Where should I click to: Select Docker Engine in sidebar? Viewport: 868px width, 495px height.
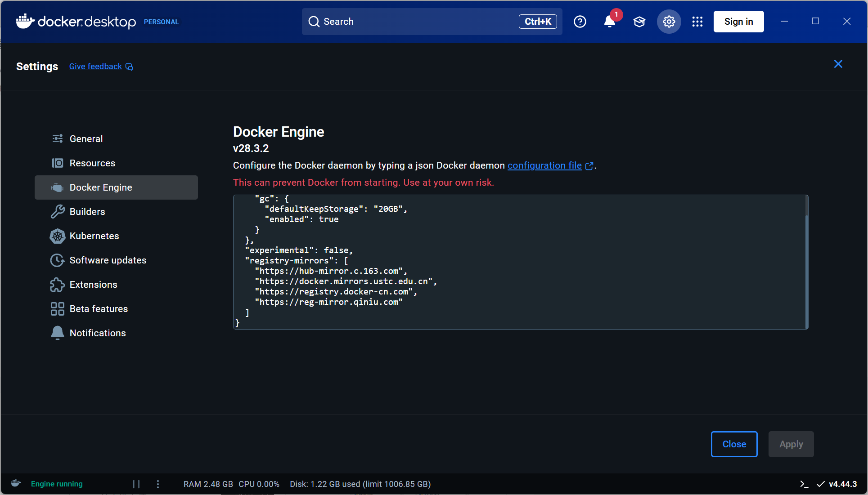point(116,187)
